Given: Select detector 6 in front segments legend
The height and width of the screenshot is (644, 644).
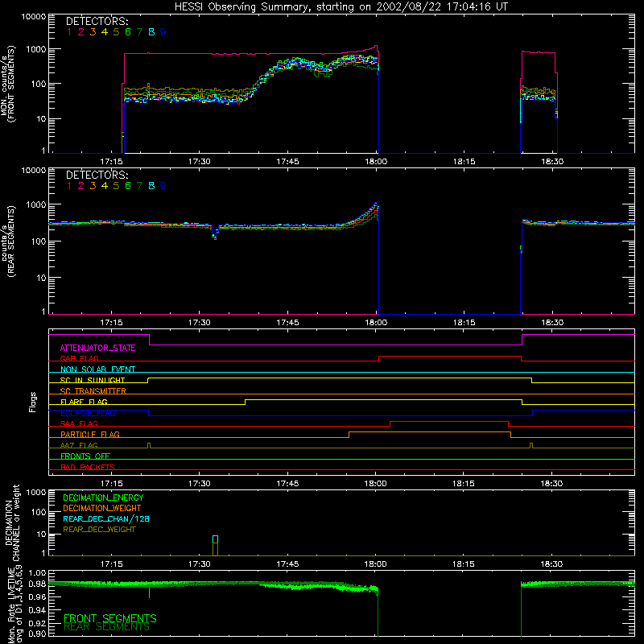Looking at the screenshot, I should pos(128,32).
